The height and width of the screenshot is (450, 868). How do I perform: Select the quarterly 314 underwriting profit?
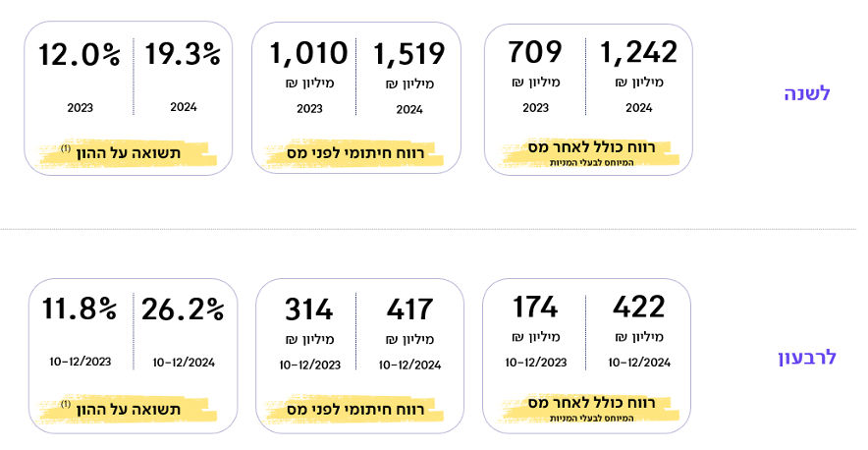[x=309, y=309]
